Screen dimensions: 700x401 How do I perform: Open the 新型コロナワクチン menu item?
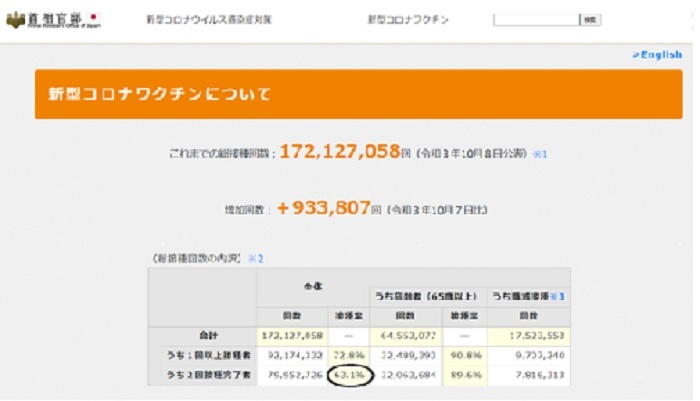point(407,20)
